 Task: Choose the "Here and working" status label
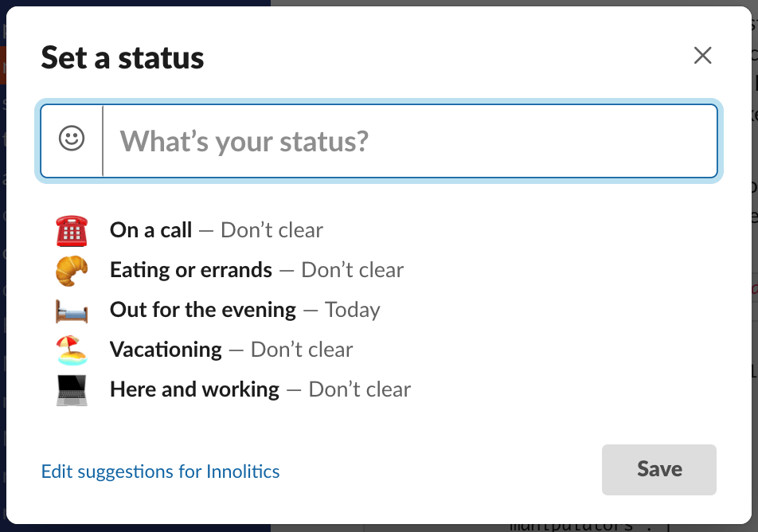pyautogui.click(x=195, y=389)
